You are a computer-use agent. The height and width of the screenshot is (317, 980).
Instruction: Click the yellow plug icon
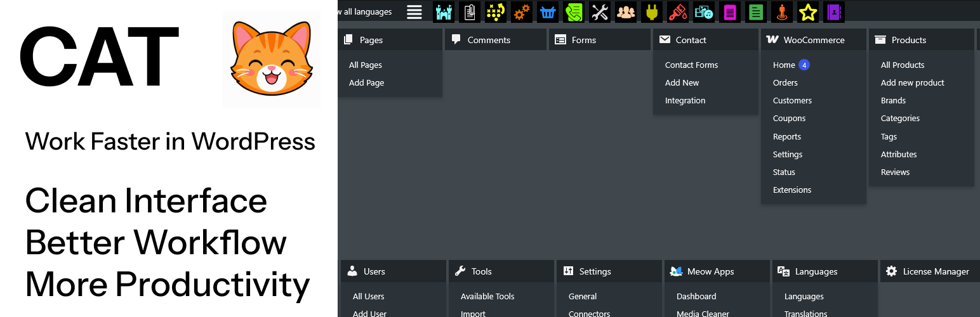[652, 11]
